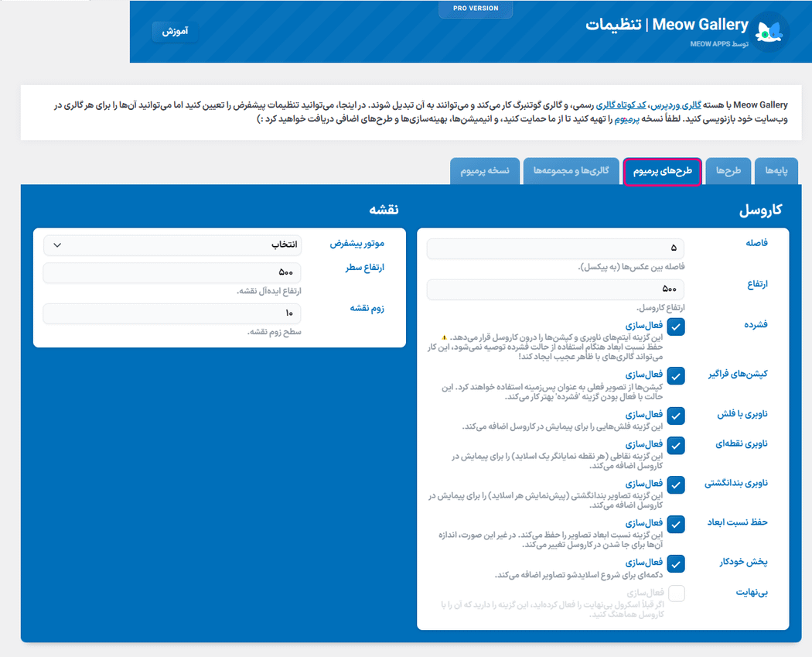This screenshot has height=657, width=812.
Task: Disable the ناوبری با فلش checkbox
Action: tap(675, 414)
